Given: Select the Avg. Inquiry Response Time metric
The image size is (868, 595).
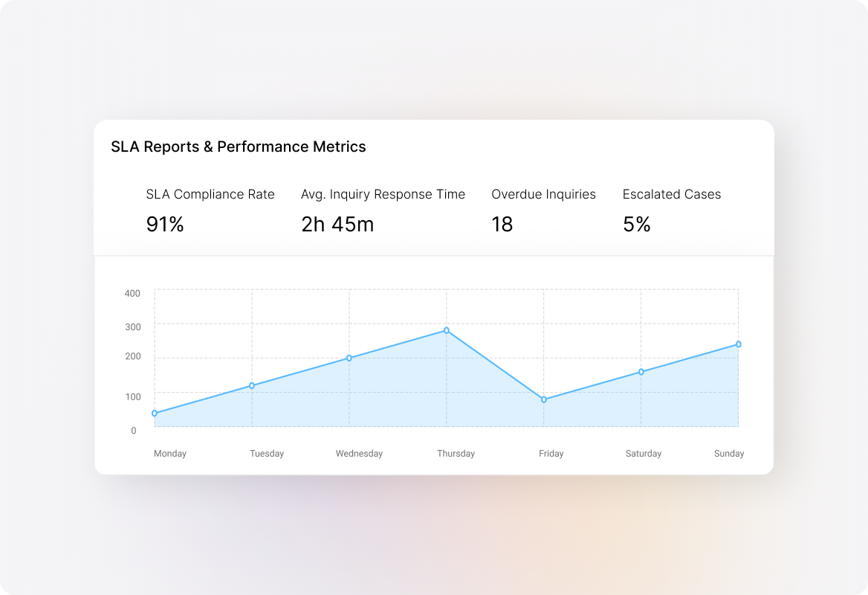Looking at the screenshot, I should coord(382,194).
